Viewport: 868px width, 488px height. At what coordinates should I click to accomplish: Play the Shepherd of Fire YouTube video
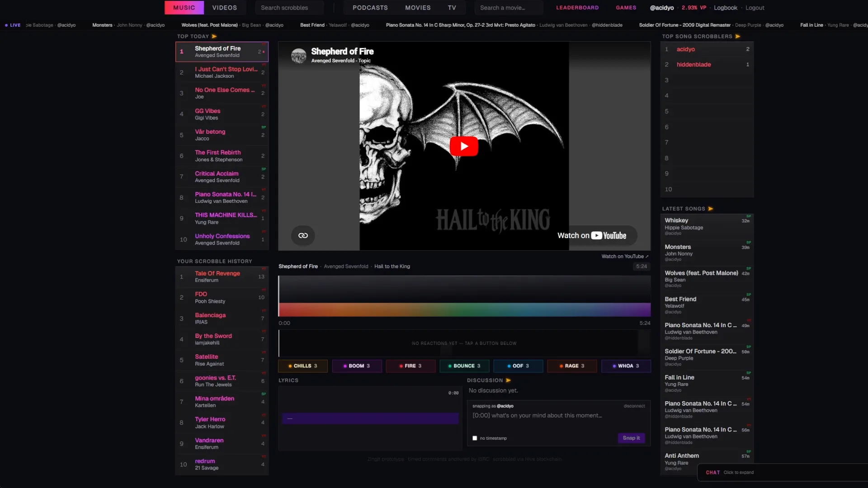[x=464, y=146]
